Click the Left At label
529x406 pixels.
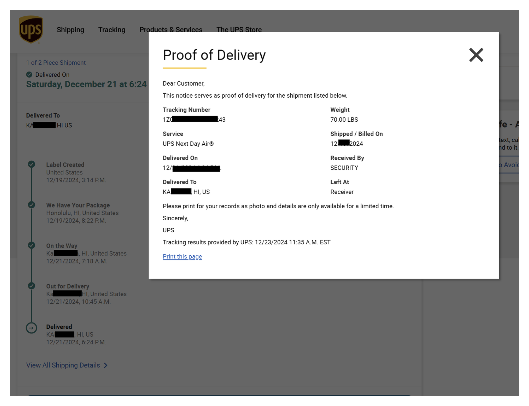tap(339, 182)
